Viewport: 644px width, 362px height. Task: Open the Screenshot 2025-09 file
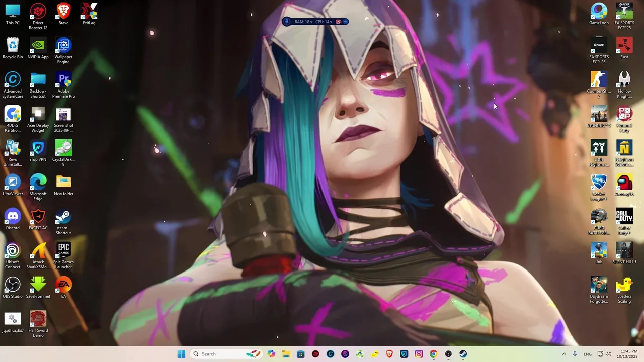tap(63, 119)
